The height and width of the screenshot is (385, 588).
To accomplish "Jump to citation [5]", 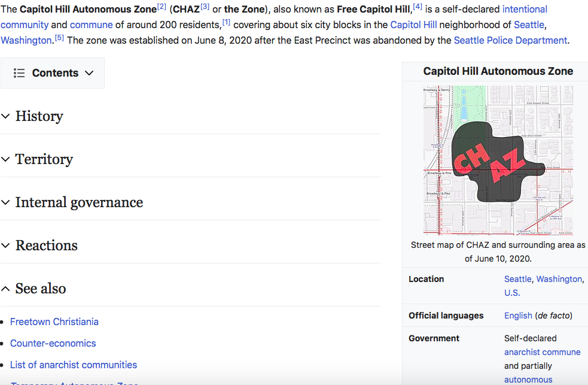I will 59,38.
